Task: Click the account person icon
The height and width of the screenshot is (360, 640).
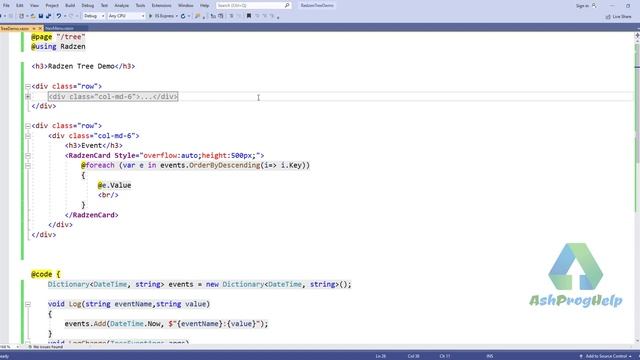Action: [x=594, y=6]
